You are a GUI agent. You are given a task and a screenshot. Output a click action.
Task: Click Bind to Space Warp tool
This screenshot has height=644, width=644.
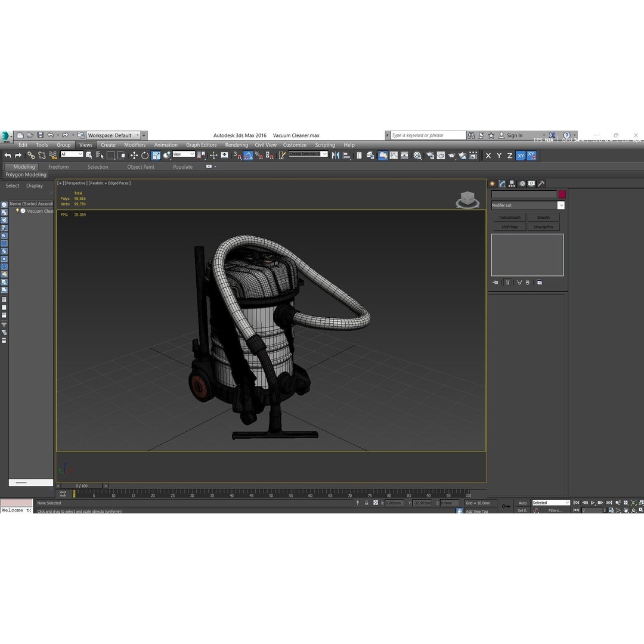point(53,156)
